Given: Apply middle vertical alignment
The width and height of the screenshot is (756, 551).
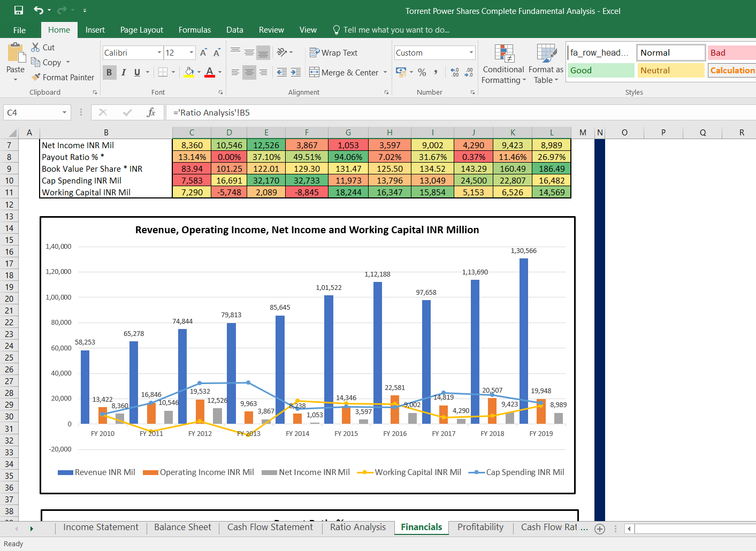Looking at the screenshot, I should pyautogui.click(x=249, y=52).
